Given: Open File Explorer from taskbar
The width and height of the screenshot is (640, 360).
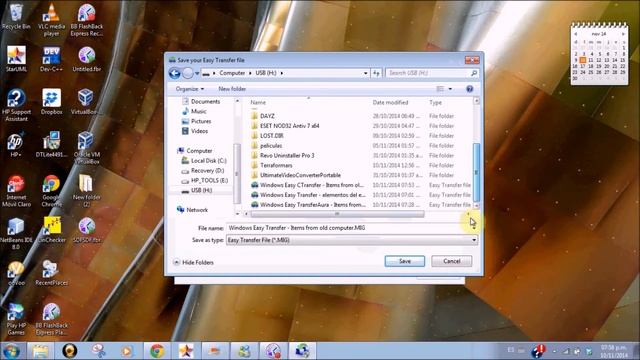Looking at the screenshot, I should (x=40, y=351).
